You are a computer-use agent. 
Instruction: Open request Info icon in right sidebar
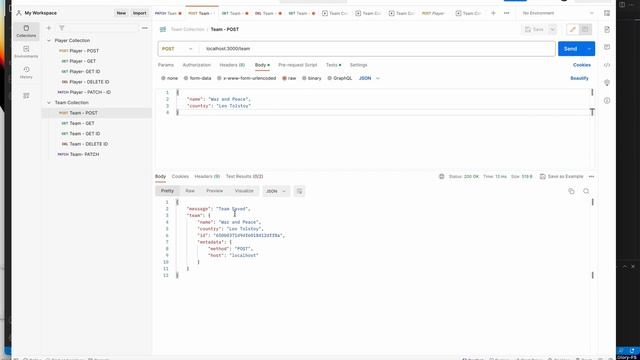coord(607,100)
